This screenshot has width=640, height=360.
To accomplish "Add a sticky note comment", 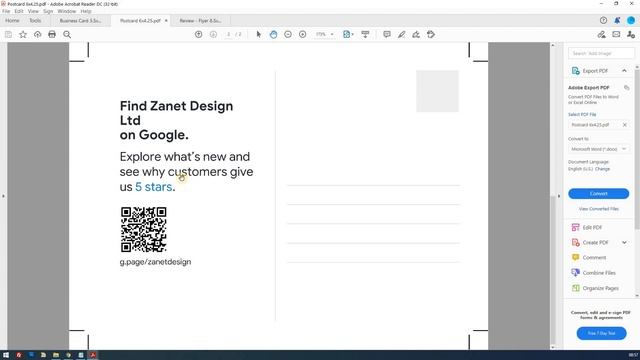I will pos(387,35).
